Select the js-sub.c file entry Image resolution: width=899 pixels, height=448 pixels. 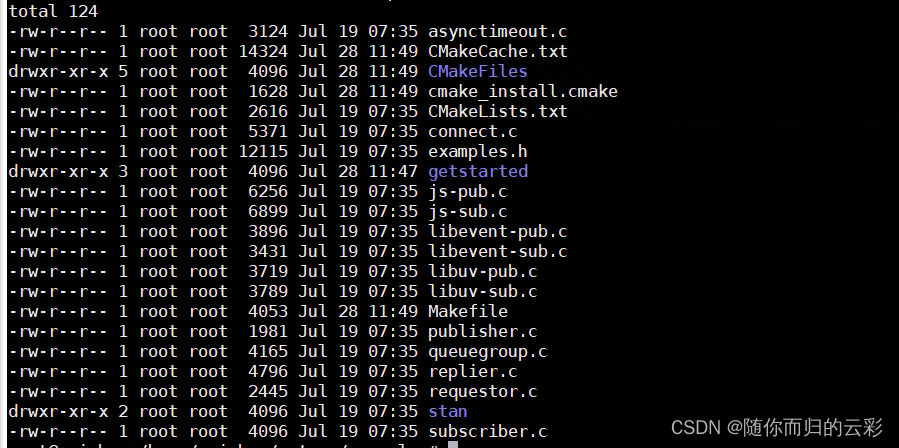coord(467,211)
